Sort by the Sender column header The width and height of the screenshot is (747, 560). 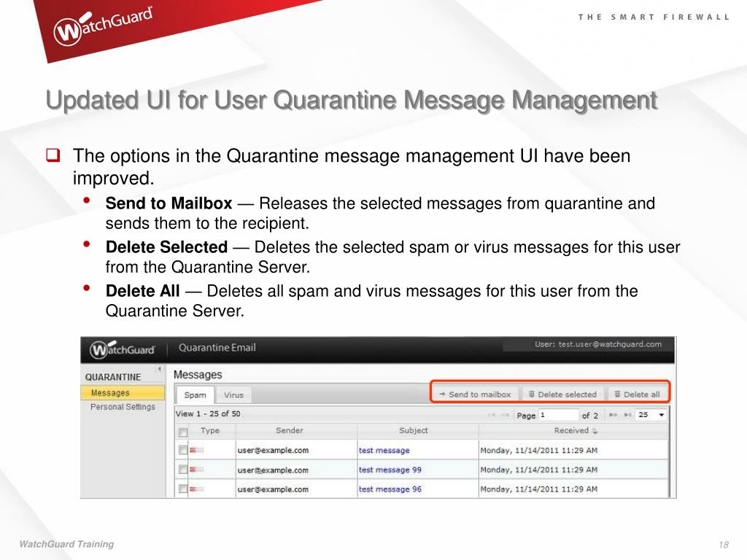tap(289, 430)
